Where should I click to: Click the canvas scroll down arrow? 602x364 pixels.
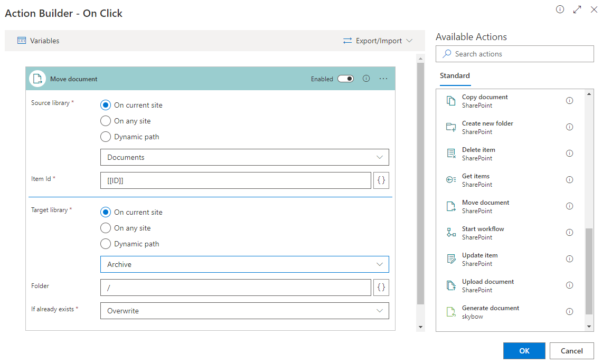pyautogui.click(x=420, y=327)
